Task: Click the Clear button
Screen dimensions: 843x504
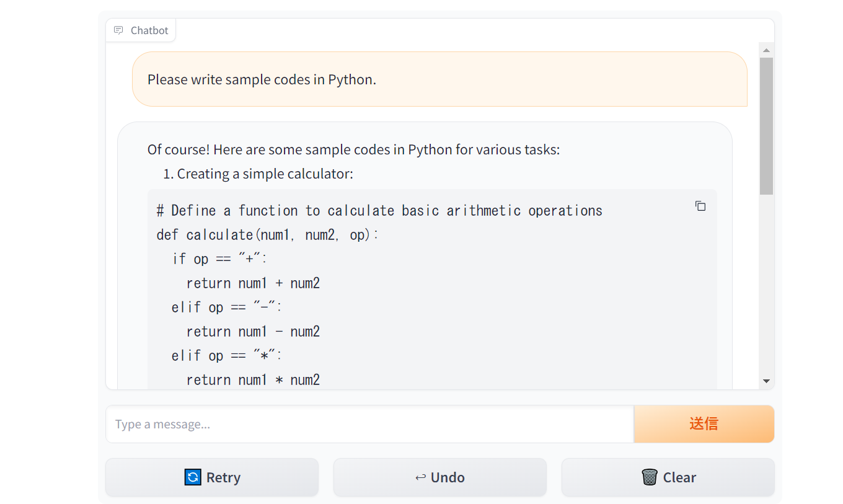Action: coord(668,477)
